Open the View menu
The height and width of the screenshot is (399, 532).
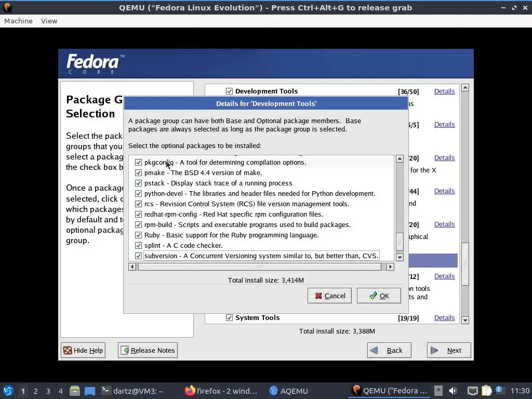[x=49, y=21]
